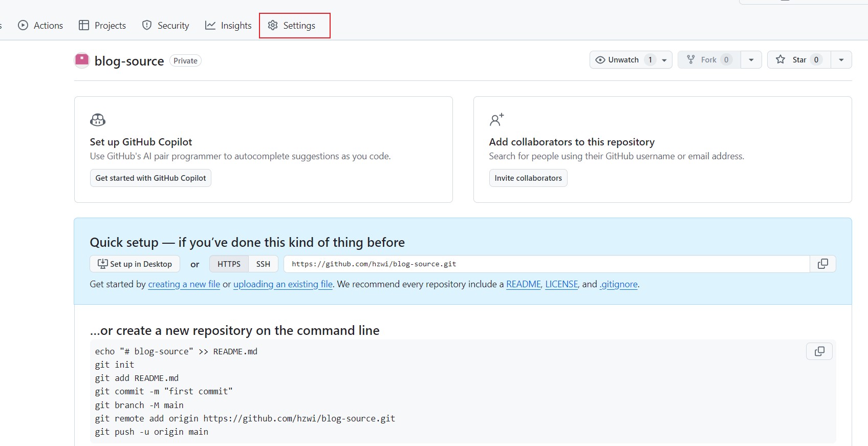
Task: Click the add collaborators person icon
Action: pos(496,120)
